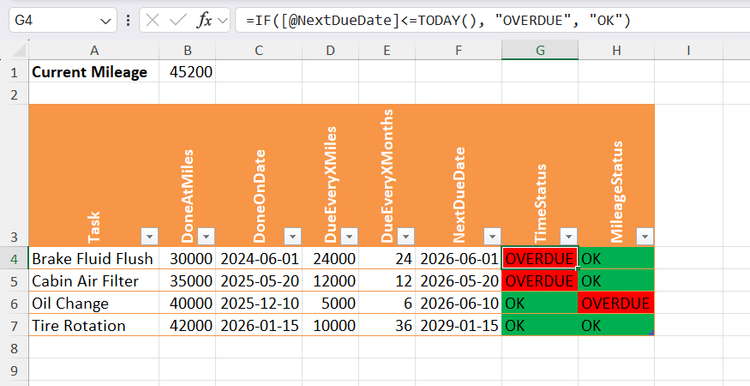
Task: Select row 3 header
Action: coord(14,175)
